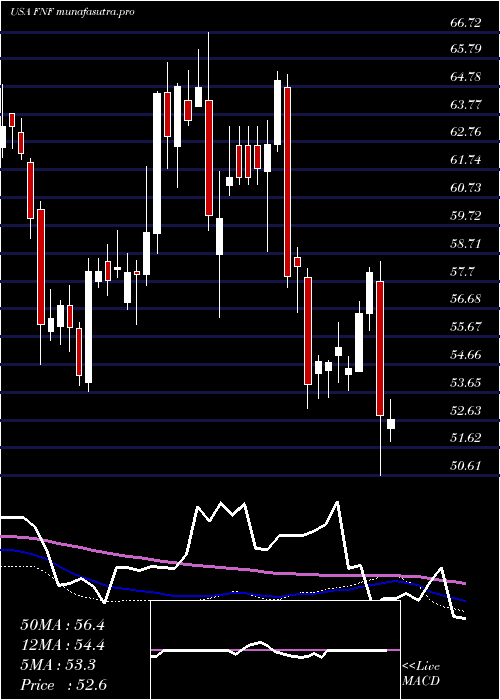The width and height of the screenshot is (500, 700).
Task: Select the 65.79 price axis label
Action: click(x=466, y=48)
